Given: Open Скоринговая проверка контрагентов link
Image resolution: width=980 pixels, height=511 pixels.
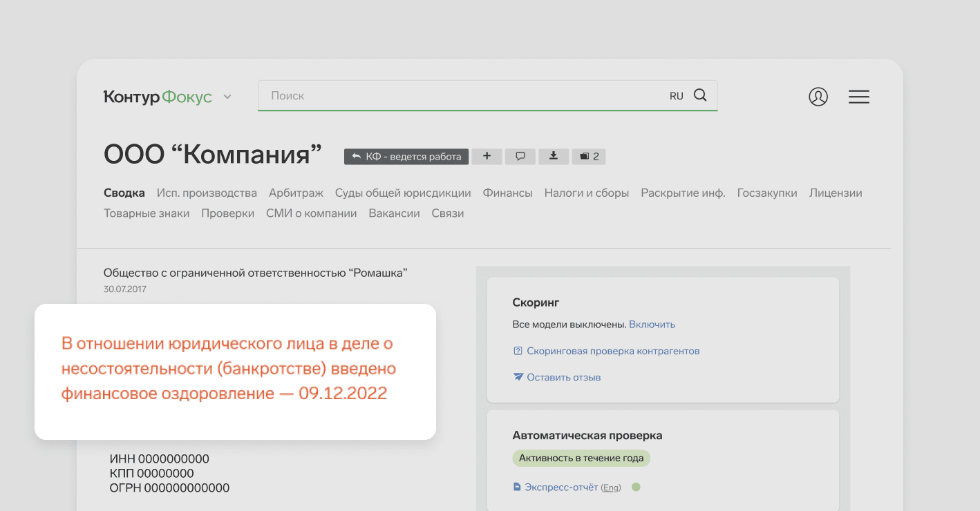Looking at the screenshot, I should pyautogui.click(x=613, y=351).
